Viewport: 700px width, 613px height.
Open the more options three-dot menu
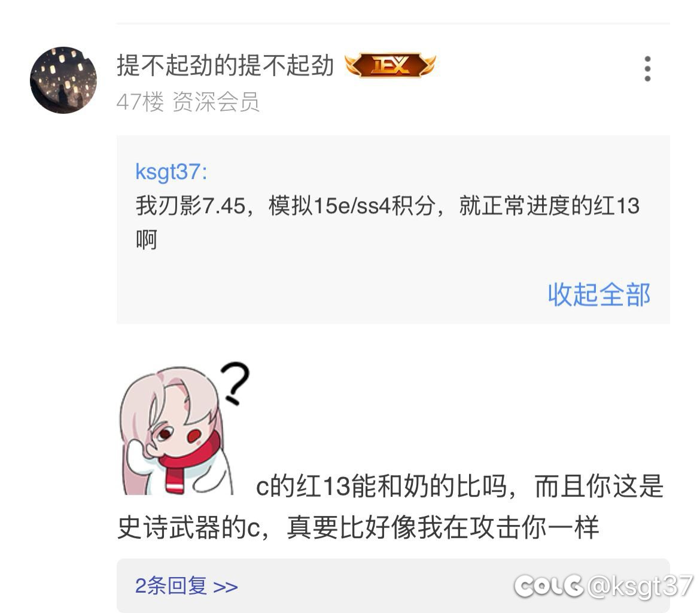647,69
